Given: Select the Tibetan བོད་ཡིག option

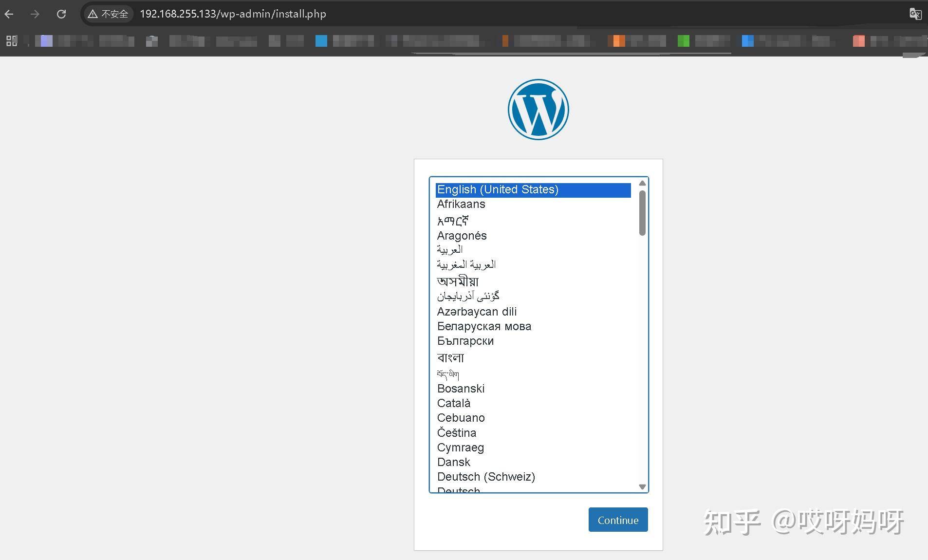Looking at the screenshot, I should pos(533,374).
